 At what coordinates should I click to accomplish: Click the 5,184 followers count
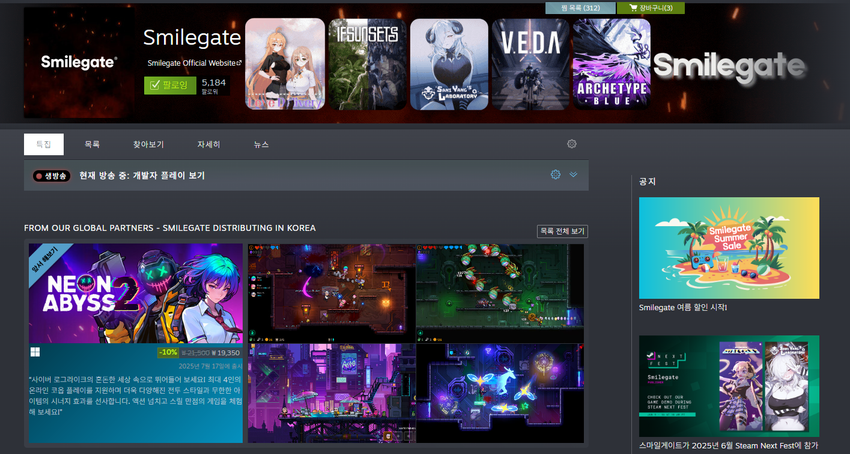213,86
